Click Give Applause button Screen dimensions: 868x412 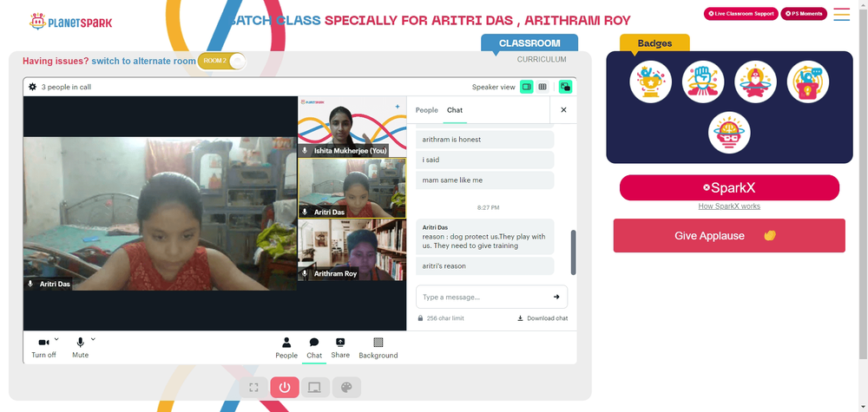(x=729, y=236)
